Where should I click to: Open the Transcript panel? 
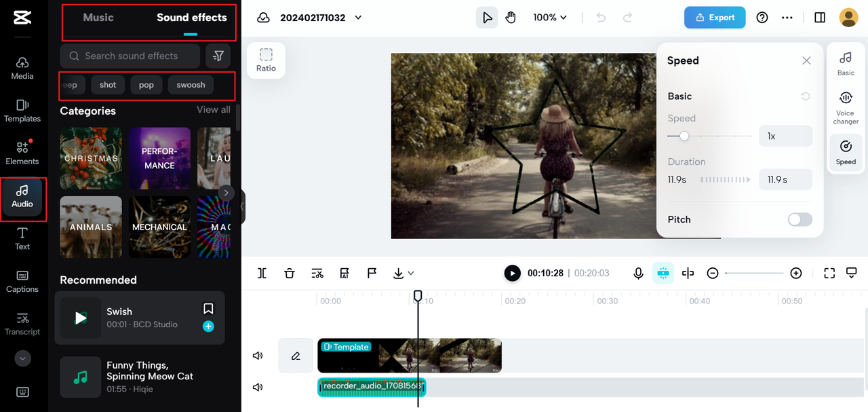[x=22, y=324]
